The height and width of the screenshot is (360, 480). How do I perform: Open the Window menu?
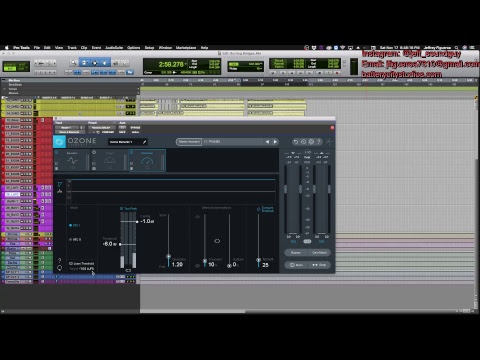[x=165, y=48]
